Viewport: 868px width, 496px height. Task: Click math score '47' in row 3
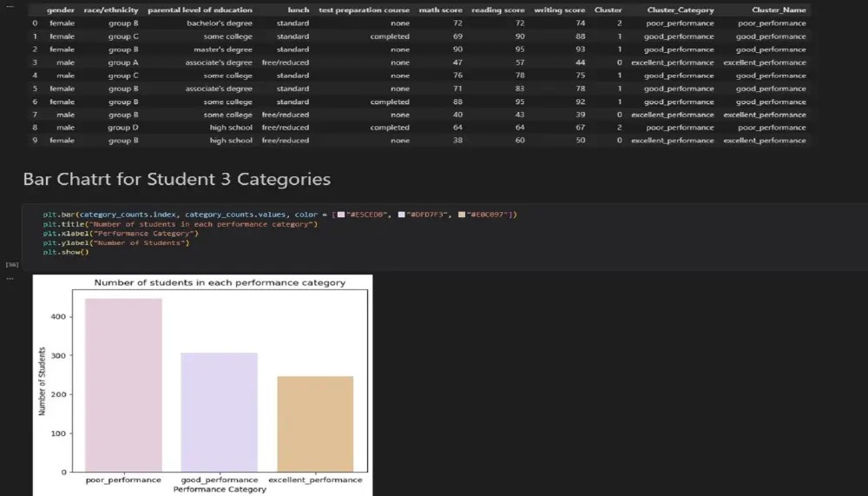[x=457, y=63]
